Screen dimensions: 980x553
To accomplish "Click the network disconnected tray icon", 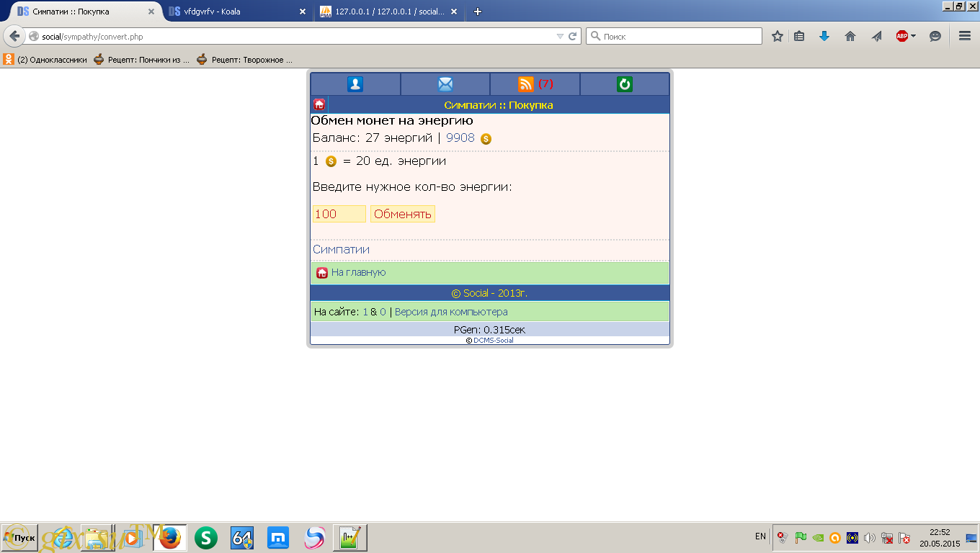I will 887,537.
